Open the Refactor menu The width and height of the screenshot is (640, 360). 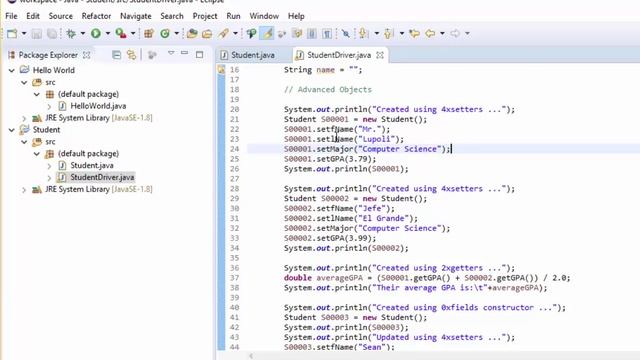point(96,16)
